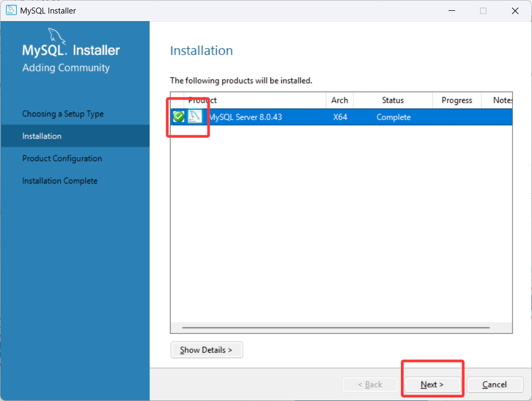Click the Cancel button
532x401 pixels.
pyautogui.click(x=495, y=384)
